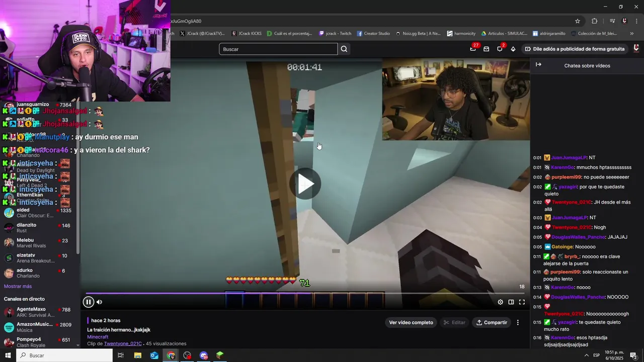
Task: Open the clip more-options three dots
Action: pos(518,322)
